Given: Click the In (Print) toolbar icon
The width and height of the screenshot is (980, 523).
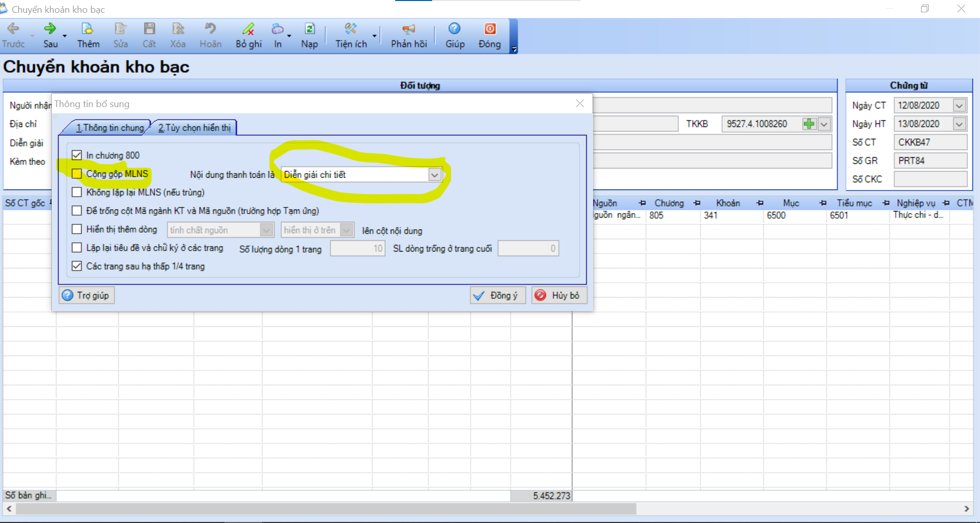Looking at the screenshot, I should coord(277,29).
